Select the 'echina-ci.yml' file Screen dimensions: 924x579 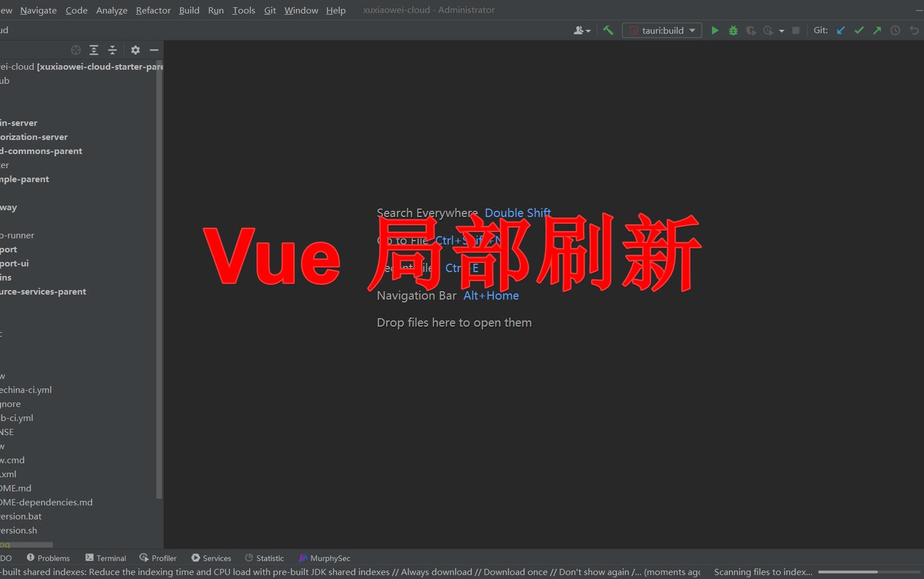point(26,390)
